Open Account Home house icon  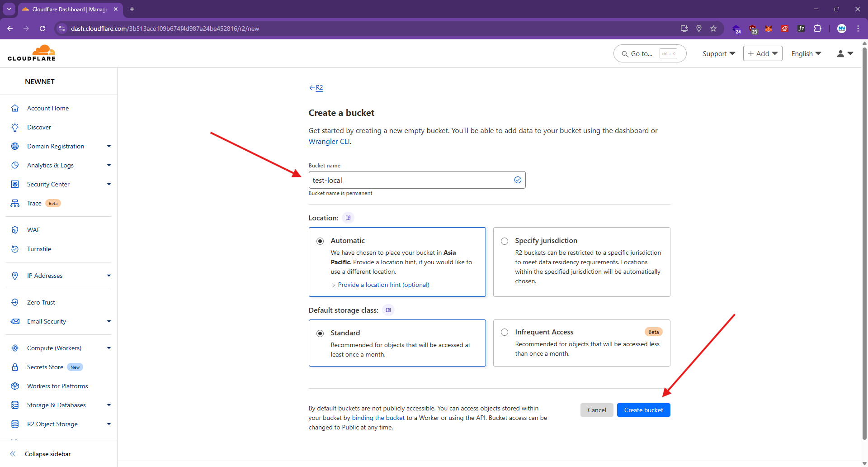15,108
